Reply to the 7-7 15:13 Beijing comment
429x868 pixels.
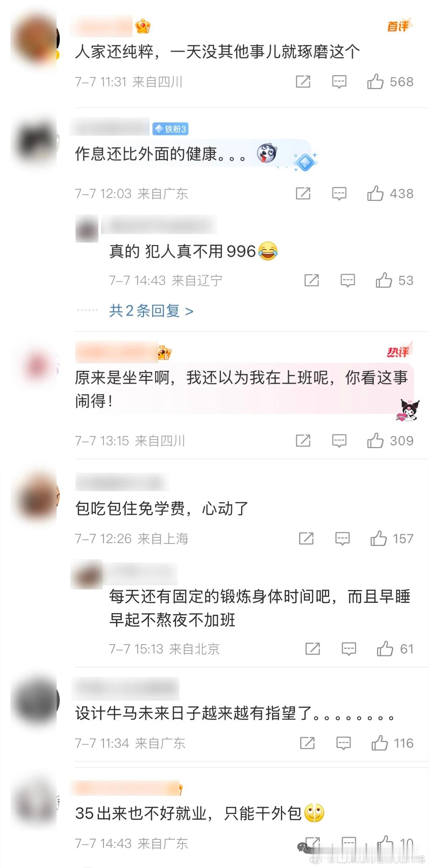348,649
